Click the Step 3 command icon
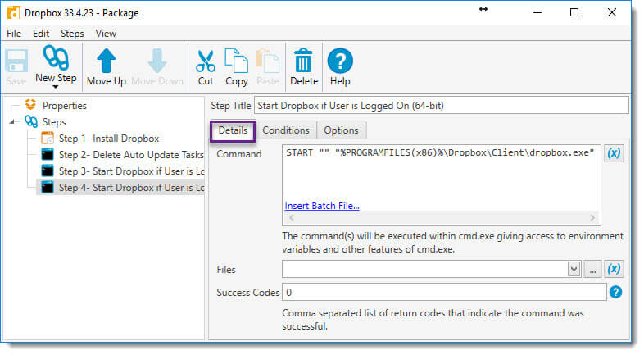The width and height of the screenshot is (644, 355). pos(48,171)
